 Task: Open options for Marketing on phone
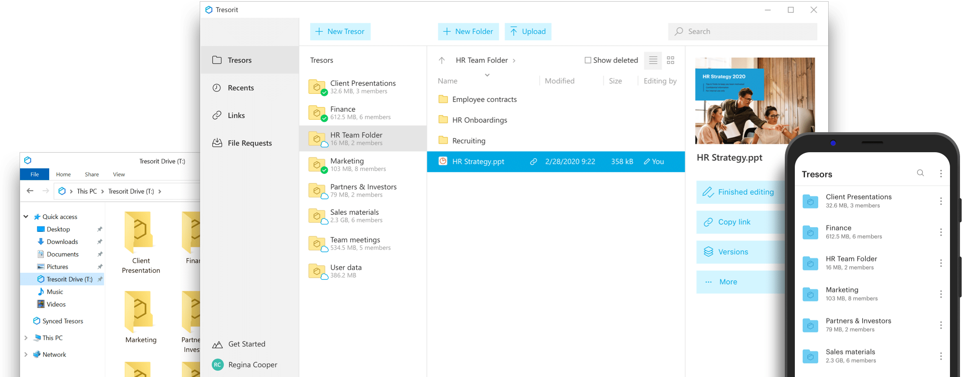point(941,294)
